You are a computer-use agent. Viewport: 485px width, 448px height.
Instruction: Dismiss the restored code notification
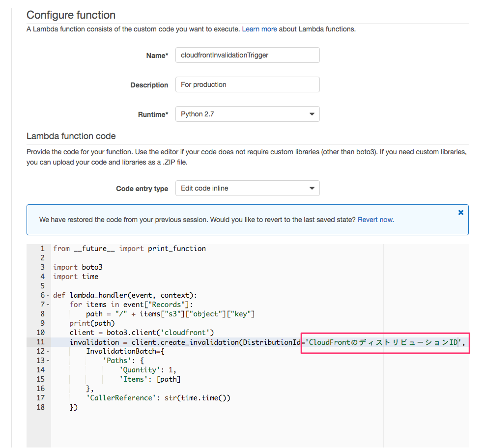460,212
